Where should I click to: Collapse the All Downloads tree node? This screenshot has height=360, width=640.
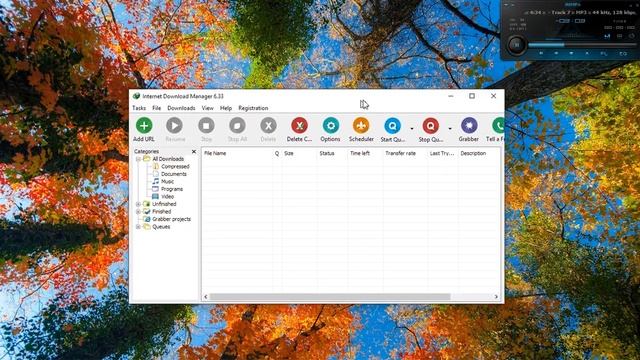click(x=138, y=159)
